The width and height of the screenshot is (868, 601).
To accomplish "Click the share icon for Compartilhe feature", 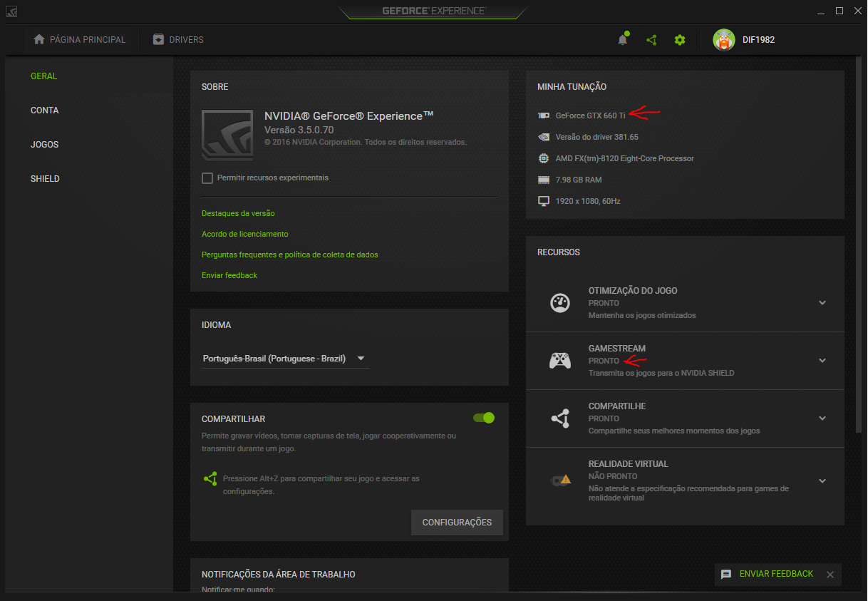I will point(560,418).
